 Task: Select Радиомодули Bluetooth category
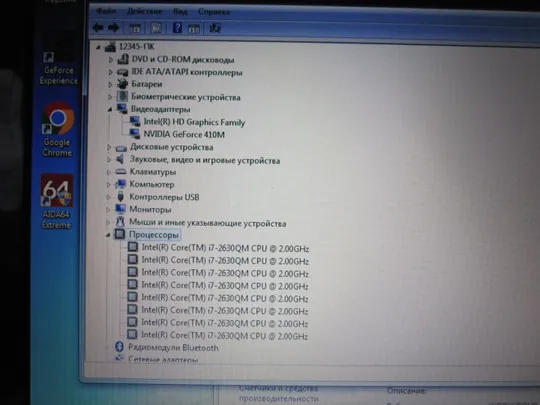[173, 347]
